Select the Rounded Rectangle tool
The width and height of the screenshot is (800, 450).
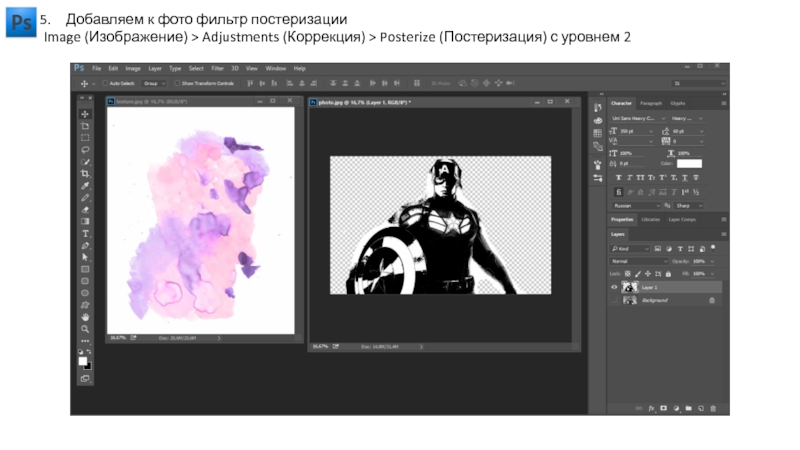[85, 281]
